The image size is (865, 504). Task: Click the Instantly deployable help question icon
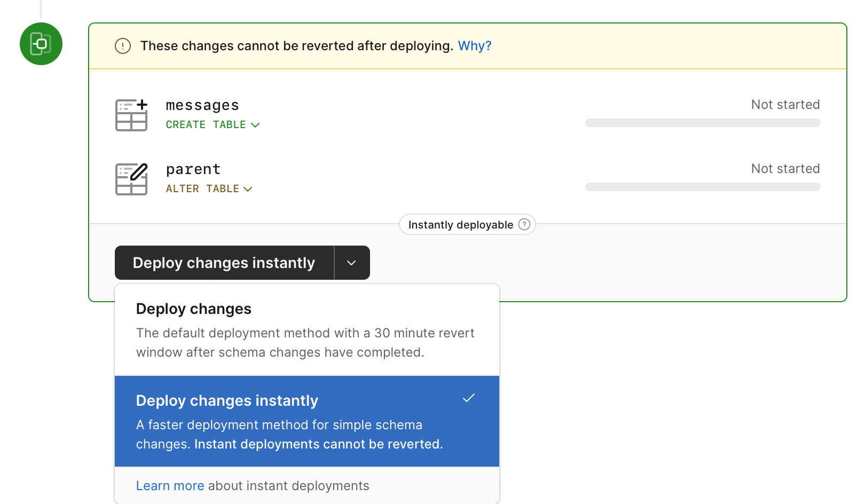click(x=524, y=224)
